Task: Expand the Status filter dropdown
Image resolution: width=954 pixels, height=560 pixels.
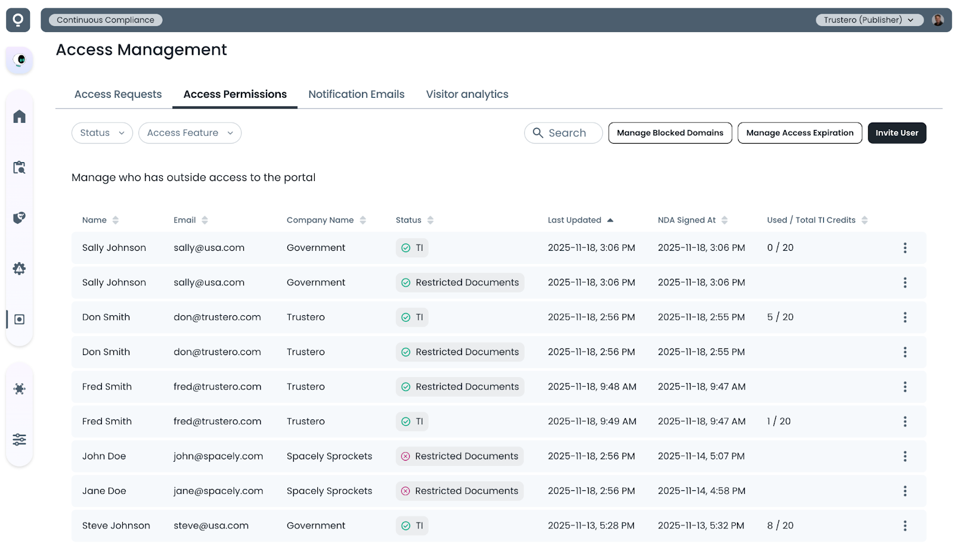Action: [x=102, y=133]
